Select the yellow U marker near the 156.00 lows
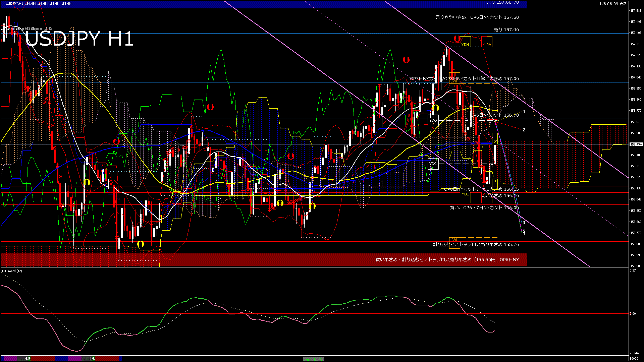 pos(280,202)
